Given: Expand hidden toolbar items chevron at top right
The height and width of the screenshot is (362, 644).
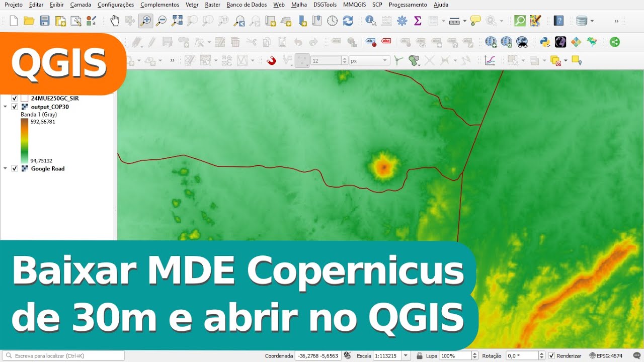Looking at the screenshot, I should point(616,21).
